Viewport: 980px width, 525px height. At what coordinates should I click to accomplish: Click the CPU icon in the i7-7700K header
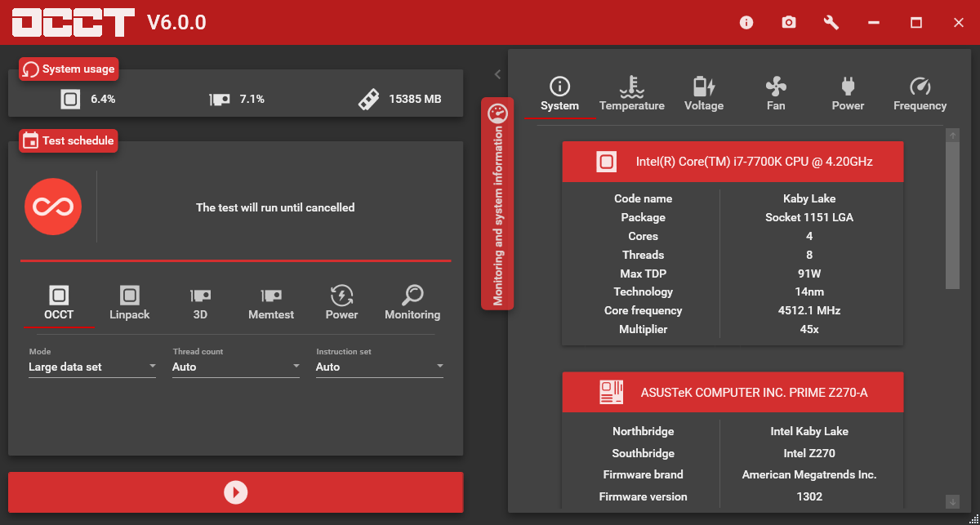(x=606, y=162)
